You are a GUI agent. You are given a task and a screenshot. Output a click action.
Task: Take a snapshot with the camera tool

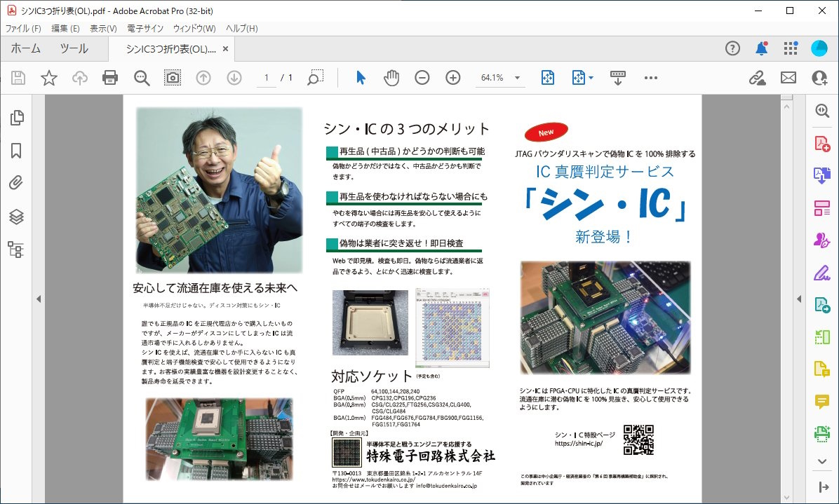173,78
